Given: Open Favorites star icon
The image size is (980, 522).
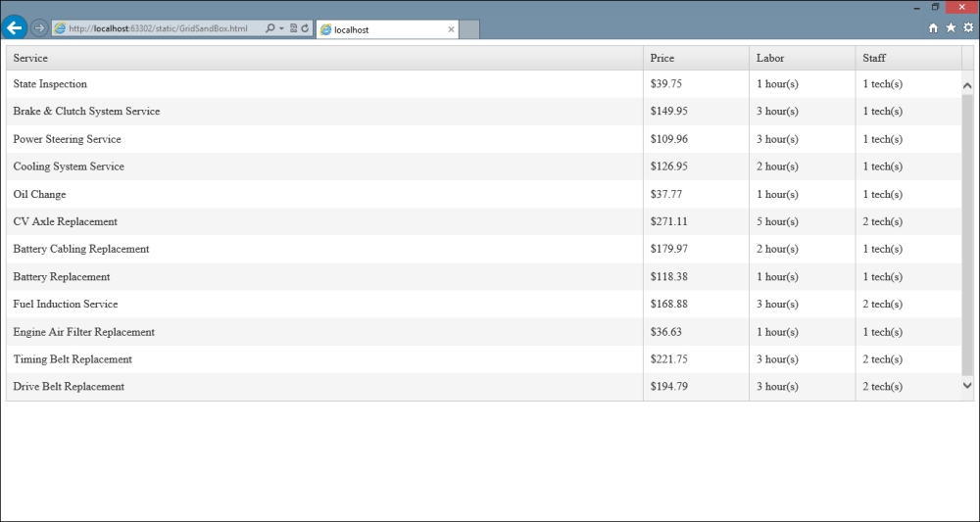Looking at the screenshot, I should pyautogui.click(x=951, y=28).
